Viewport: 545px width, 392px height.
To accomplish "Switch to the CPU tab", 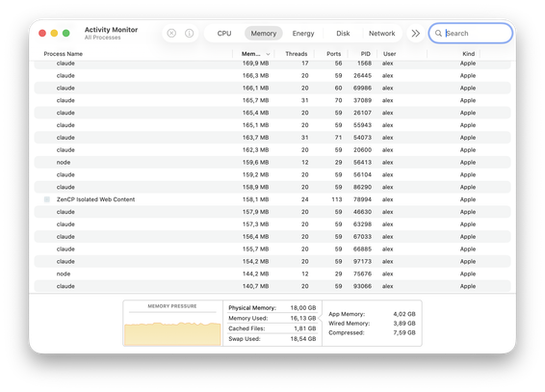I will pos(224,34).
